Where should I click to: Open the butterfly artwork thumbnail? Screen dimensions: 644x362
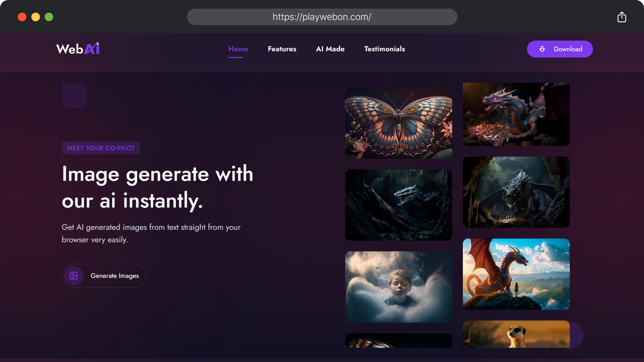tap(399, 123)
